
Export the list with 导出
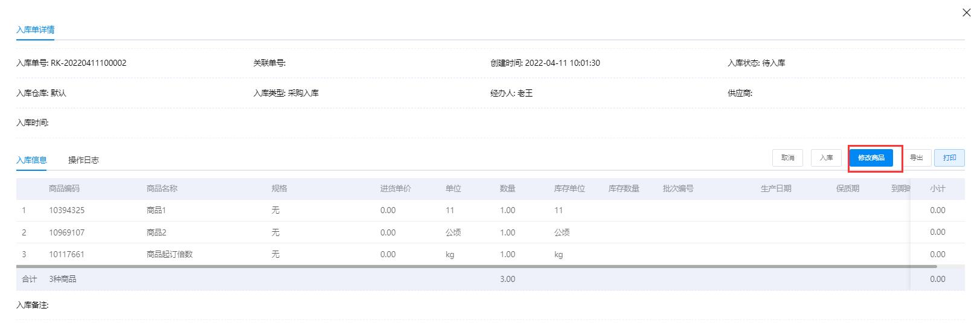click(916, 158)
